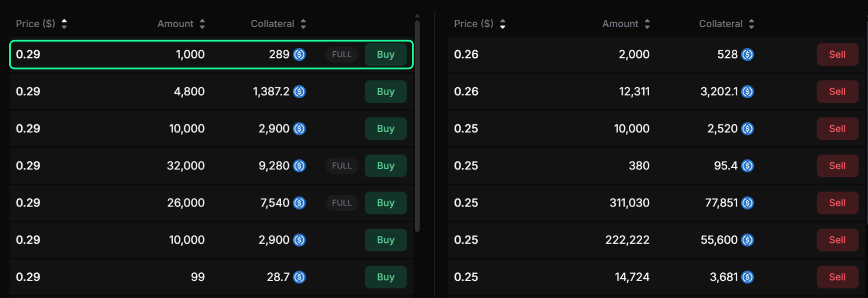This screenshot has height=298, width=868.
Task: Click the FULL badge on the 32,000 row
Action: tap(342, 166)
